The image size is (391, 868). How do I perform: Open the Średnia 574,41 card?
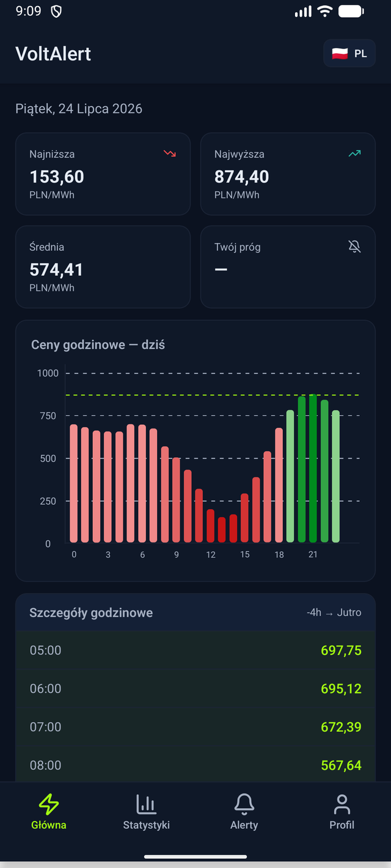click(x=103, y=267)
